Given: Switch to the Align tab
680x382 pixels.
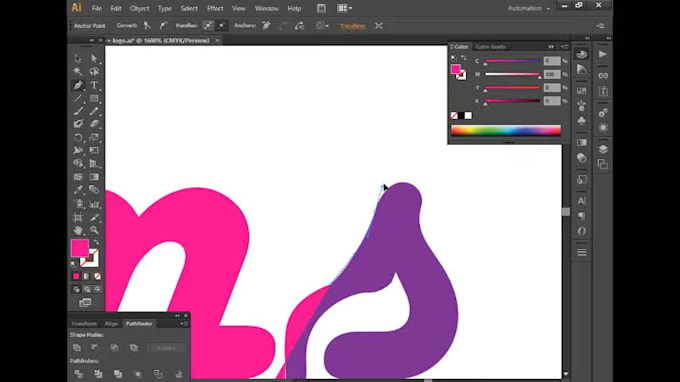Looking at the screenshot, I should coord(111,323).
